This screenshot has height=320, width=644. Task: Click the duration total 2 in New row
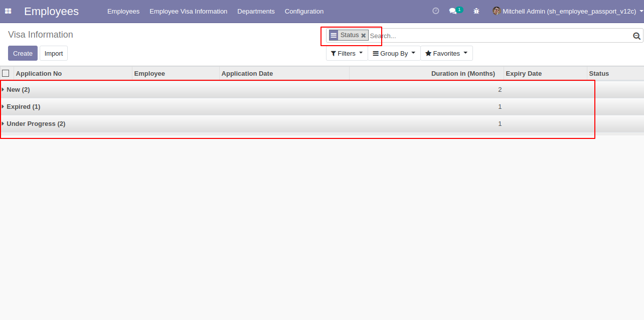(x=500, y=90)
